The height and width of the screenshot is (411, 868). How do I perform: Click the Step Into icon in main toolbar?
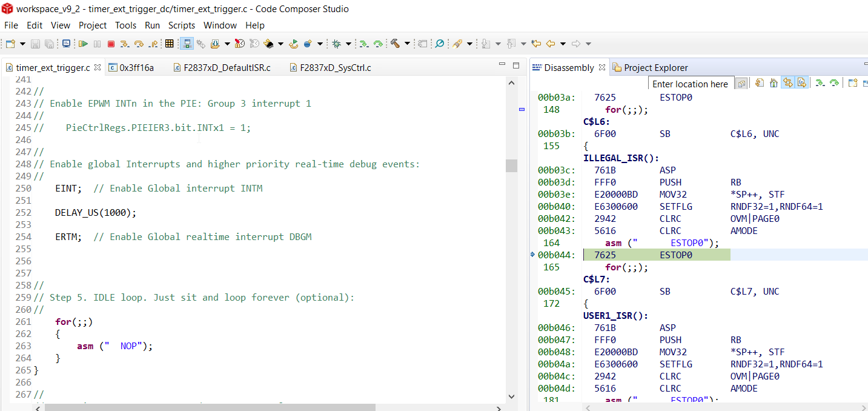tap(125, 44)
